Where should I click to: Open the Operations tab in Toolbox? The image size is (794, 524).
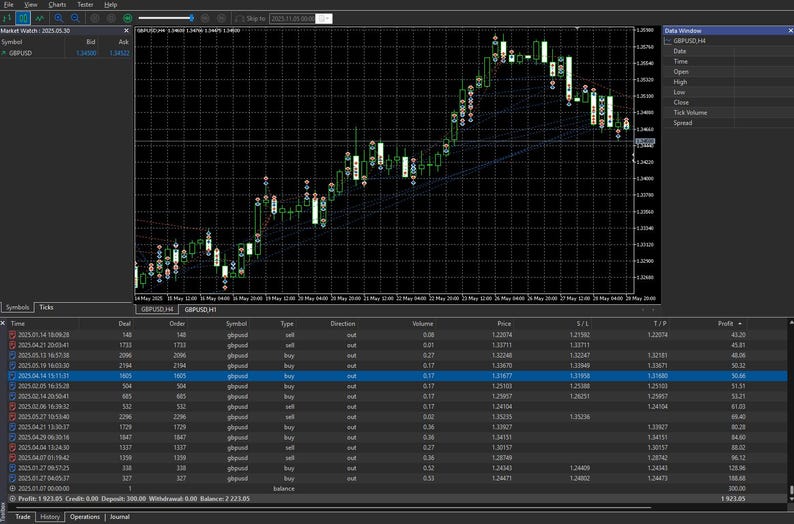pyautogui.click(x=85, y=517)
